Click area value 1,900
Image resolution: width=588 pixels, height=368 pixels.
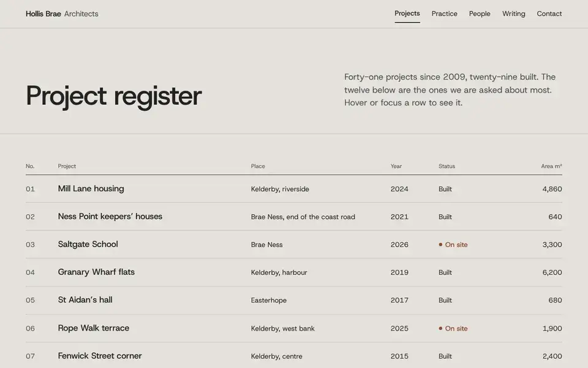click(x=552, y=328)
